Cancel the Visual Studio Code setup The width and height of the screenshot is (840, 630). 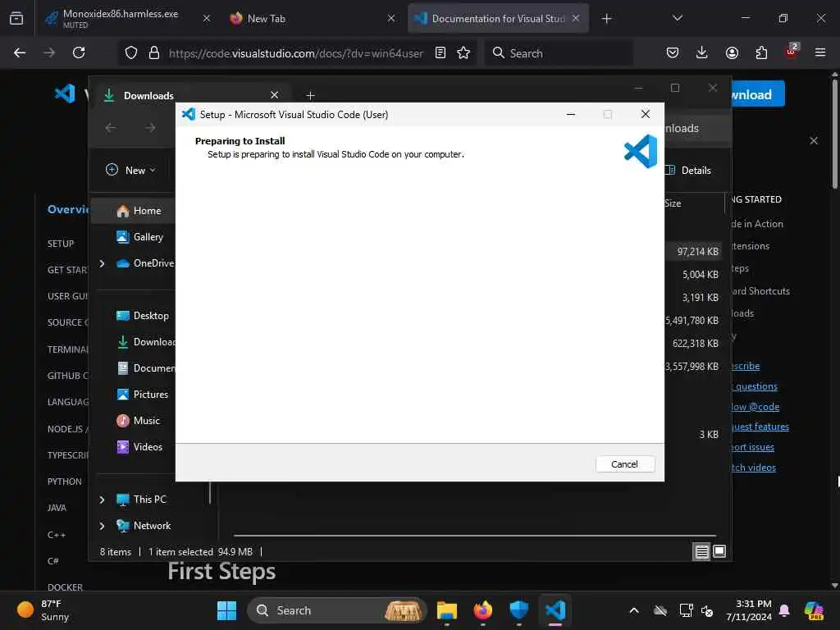(624, 464)
